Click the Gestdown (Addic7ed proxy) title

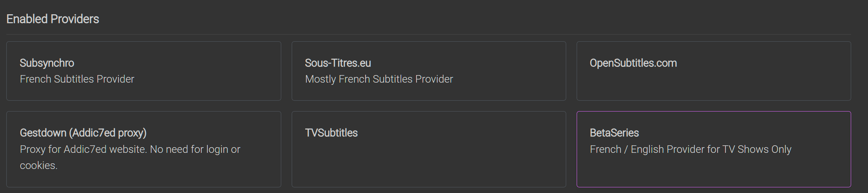[x=83, y=133]
